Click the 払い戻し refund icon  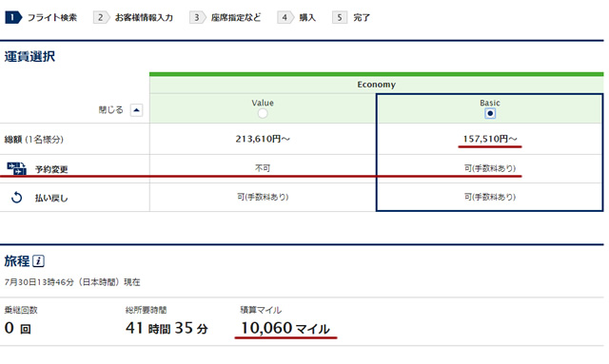click(17, 198)
